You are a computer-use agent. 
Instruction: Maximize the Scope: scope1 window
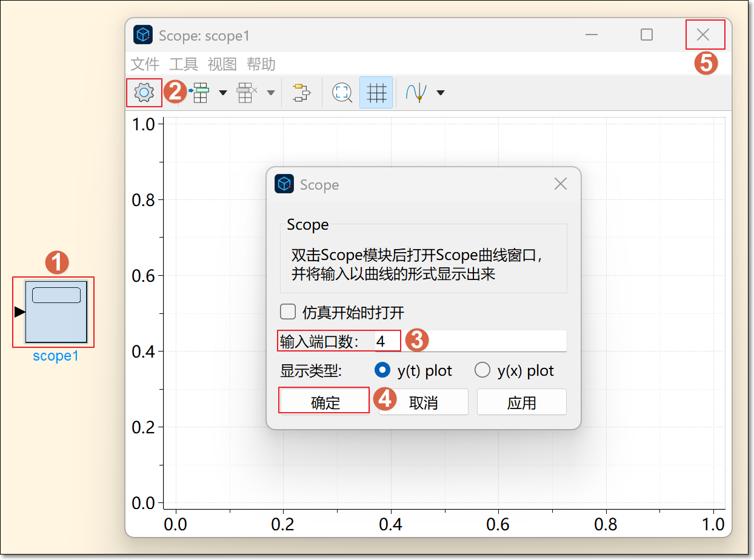(647, 35)
